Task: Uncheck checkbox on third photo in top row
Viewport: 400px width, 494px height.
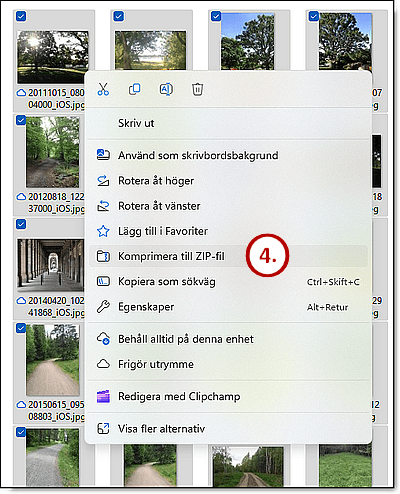Action: point(216,16)
